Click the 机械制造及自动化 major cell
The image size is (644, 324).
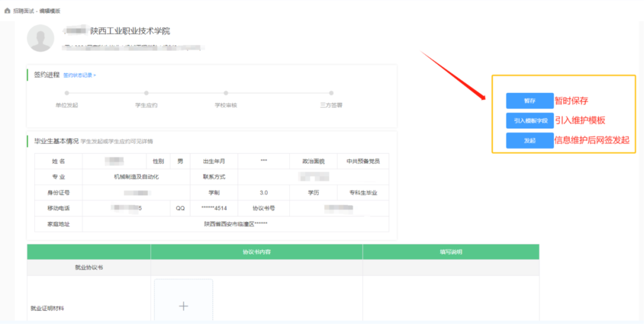(137, 177)
